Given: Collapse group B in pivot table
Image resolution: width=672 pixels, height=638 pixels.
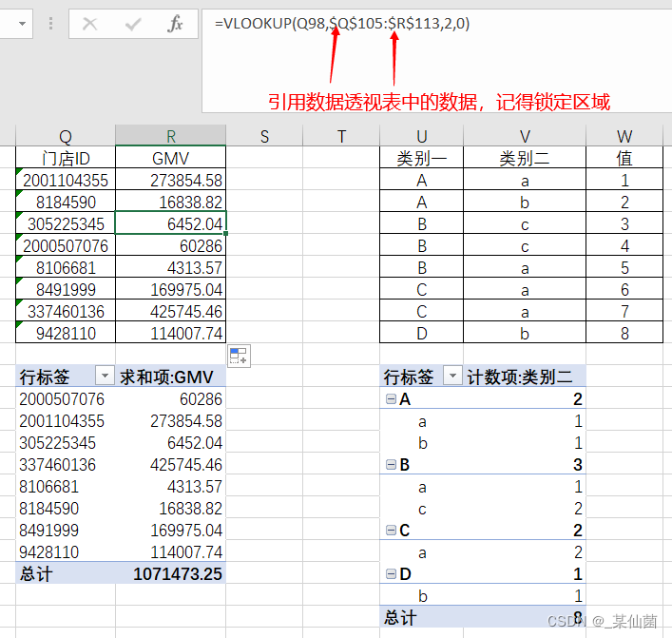Looking at the screenshot, I should [x=391, y=465].
